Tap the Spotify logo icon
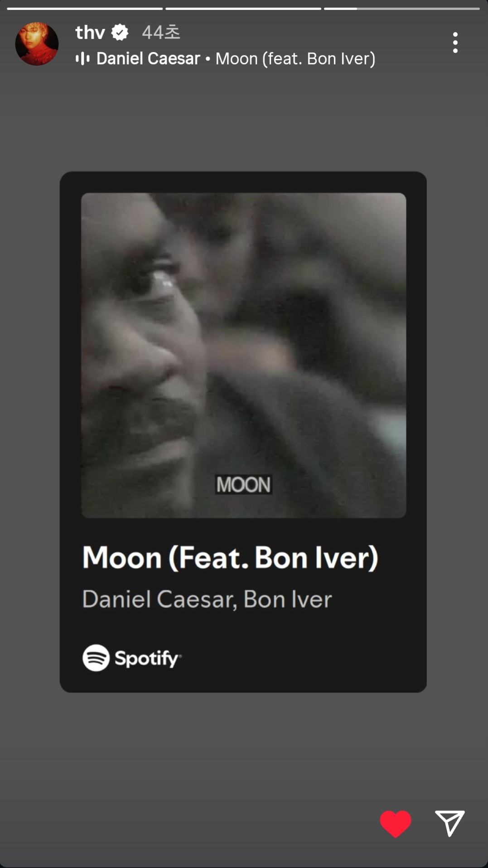This screenshot has height=868, width=488. tap(96, 658)
